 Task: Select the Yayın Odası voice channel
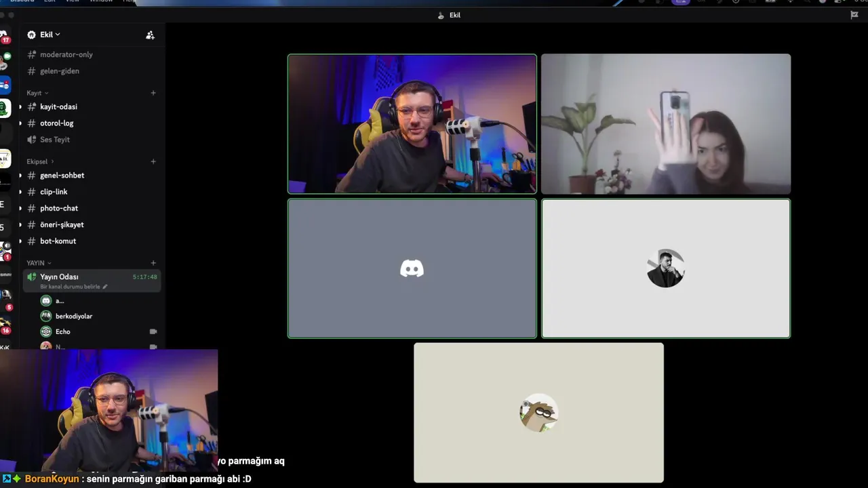click(92, 281)
